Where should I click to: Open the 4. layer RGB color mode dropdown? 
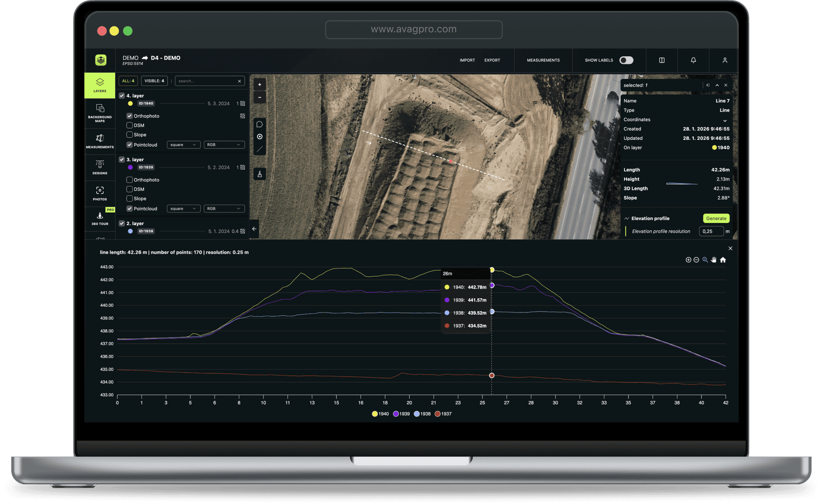click(224, 145)
